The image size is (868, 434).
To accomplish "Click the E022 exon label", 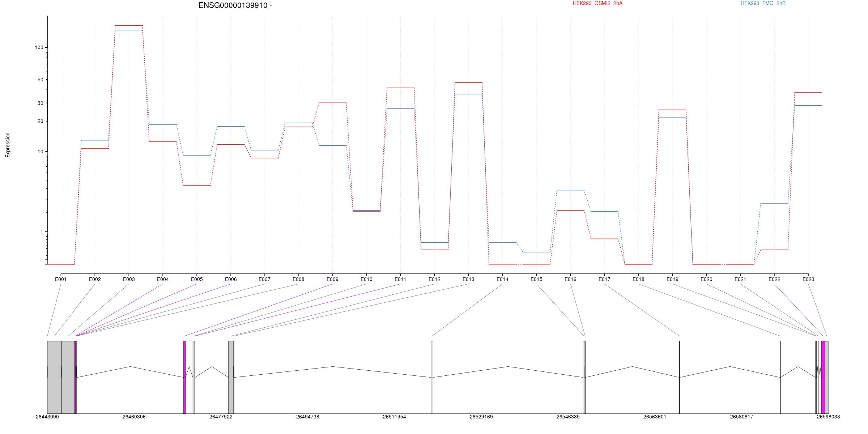I will click(774, 279).
